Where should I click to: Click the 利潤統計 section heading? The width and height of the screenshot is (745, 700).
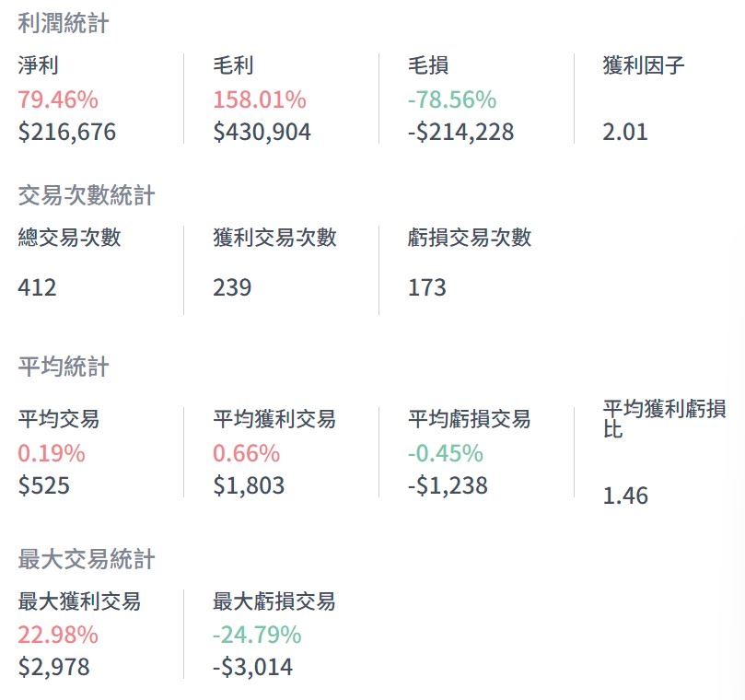[64, 23]
